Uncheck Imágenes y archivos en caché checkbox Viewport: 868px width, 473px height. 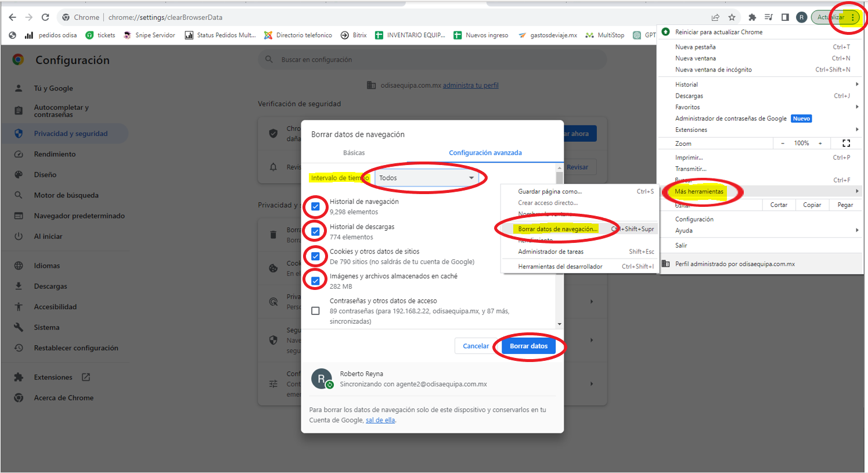pos(315,281)
